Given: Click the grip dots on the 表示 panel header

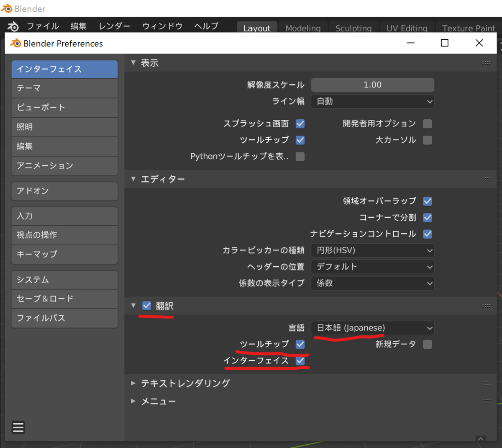Looking at the screenshot, I should tap(486, 63).
